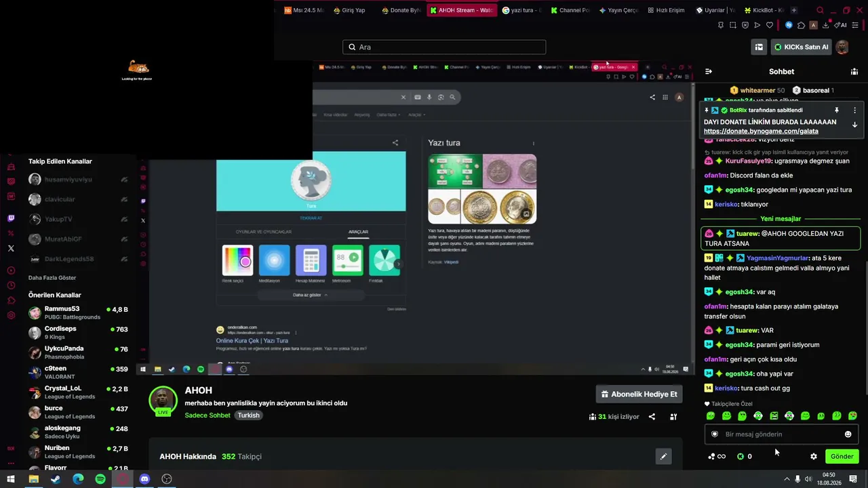The width and height of the screenshot is (868, 488).
Task: Open stream tools icon next to share
Action: [x=673, y=417]
